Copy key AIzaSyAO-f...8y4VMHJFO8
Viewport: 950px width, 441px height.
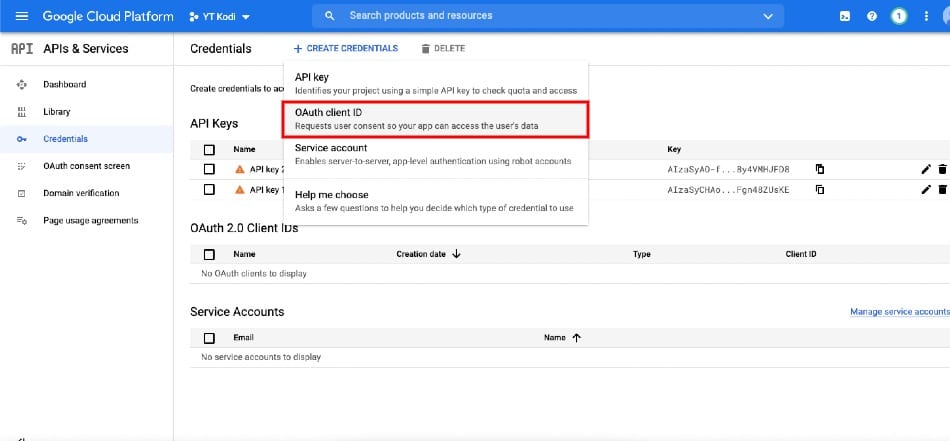point(820,169)
